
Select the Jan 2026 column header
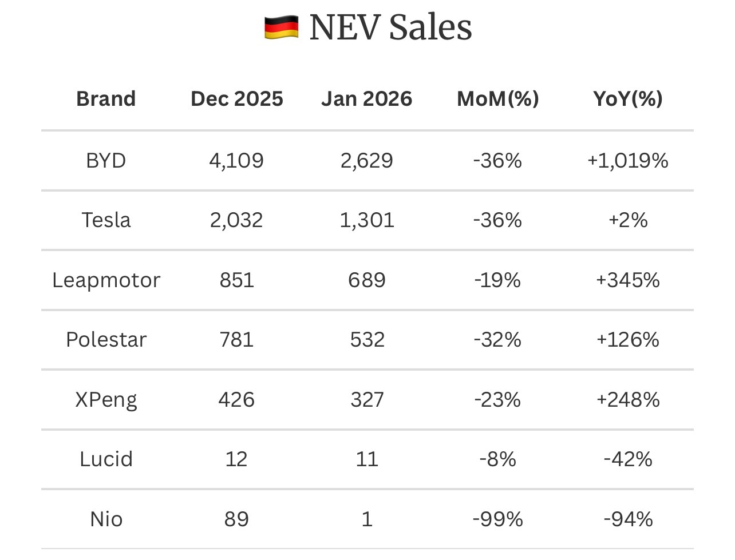[x=367, y=99]
